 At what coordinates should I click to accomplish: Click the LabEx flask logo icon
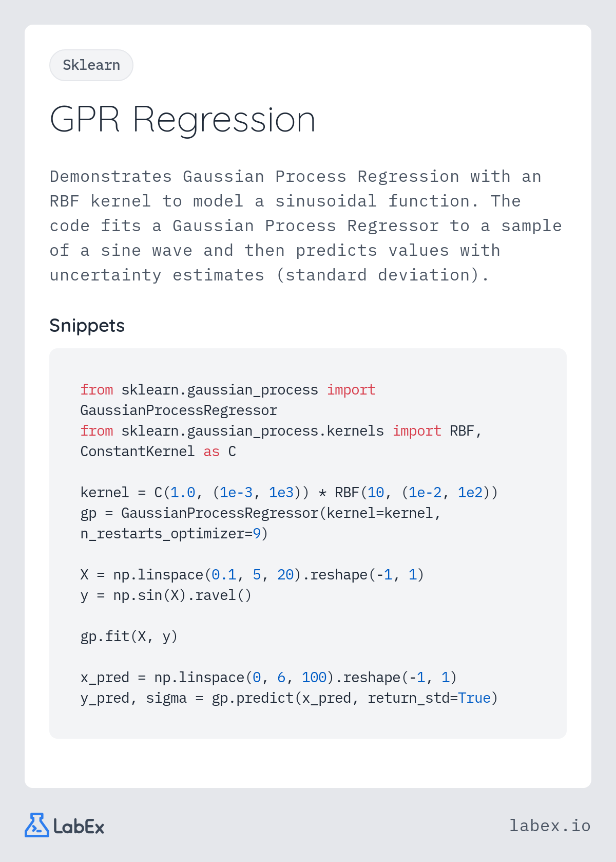pos(37,825)
